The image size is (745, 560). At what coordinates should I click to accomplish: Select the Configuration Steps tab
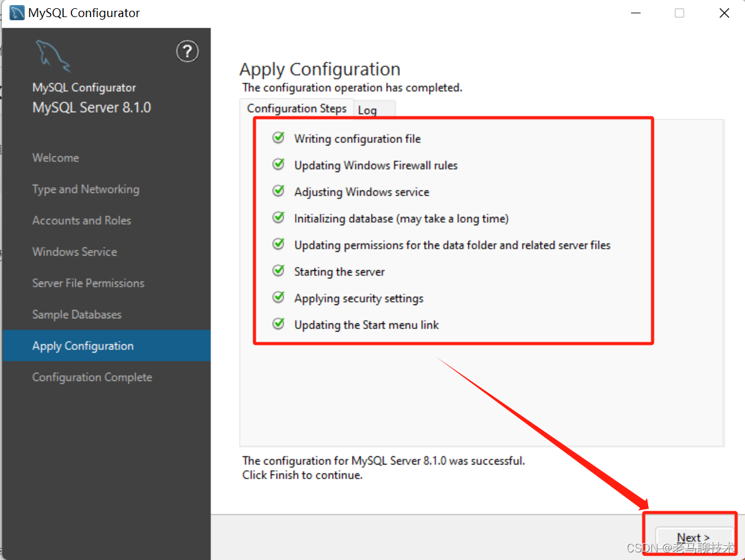tap(296, 108)
